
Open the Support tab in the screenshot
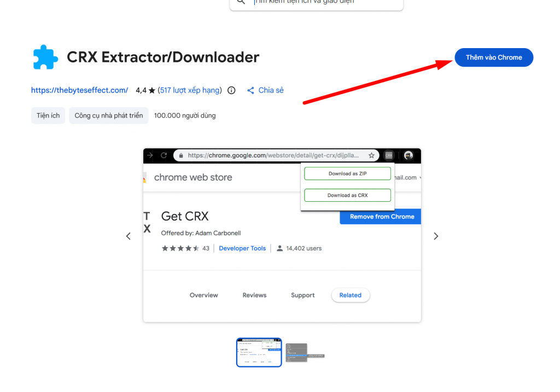[x=302, y=295]
